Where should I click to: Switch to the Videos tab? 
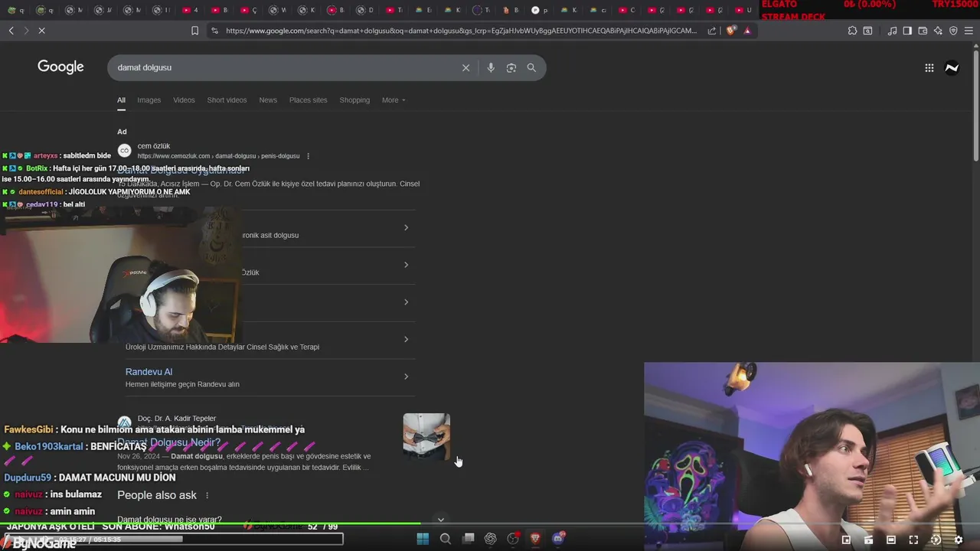point(184,100)
